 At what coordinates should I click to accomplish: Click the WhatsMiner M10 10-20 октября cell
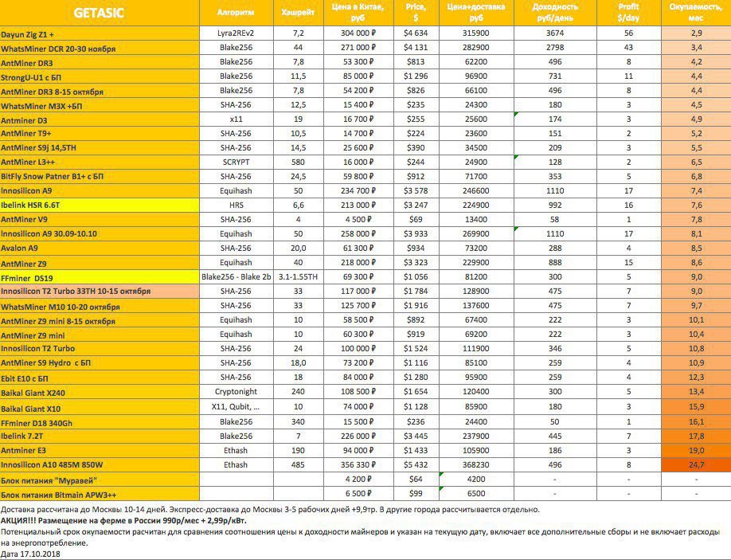pyautogui.click(x=100, y=306)
